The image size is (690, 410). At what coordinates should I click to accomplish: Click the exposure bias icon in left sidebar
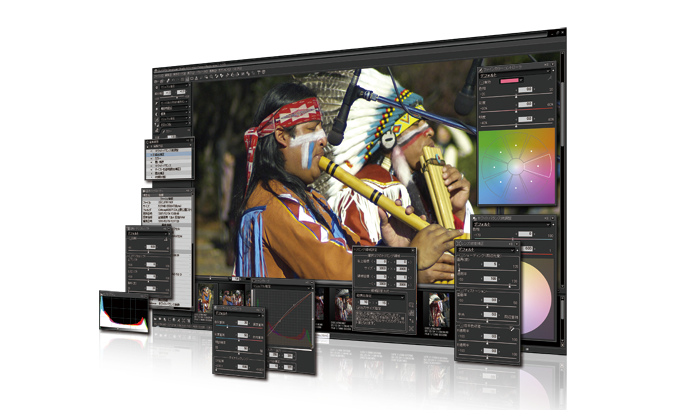[x=157, y=88]
